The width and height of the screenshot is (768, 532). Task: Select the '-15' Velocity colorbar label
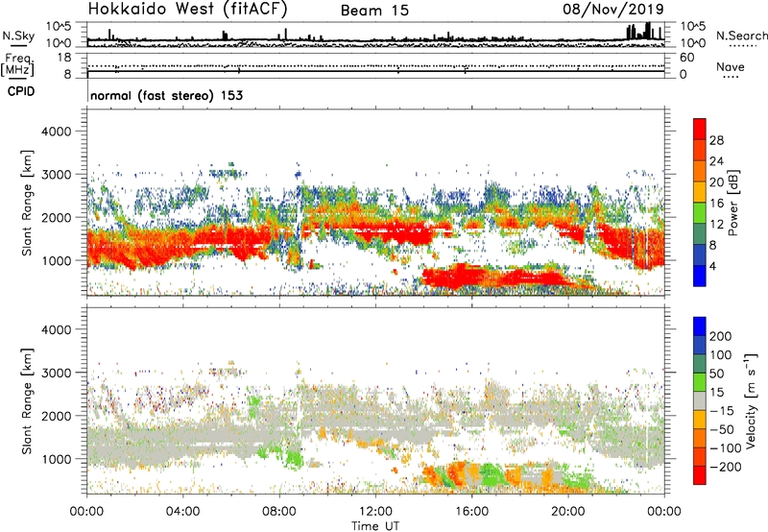pyautogui.click(x=722, y=410)
